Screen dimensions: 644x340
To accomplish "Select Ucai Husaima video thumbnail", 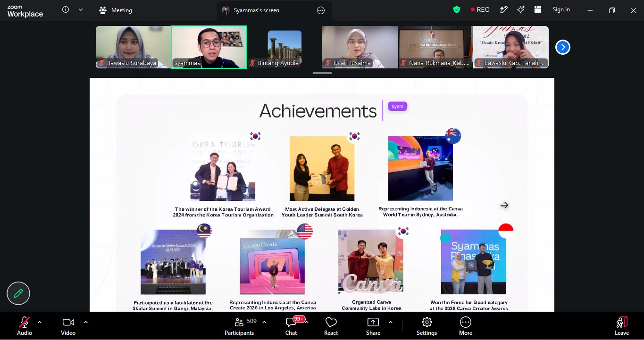I will (x=360, y=47).
